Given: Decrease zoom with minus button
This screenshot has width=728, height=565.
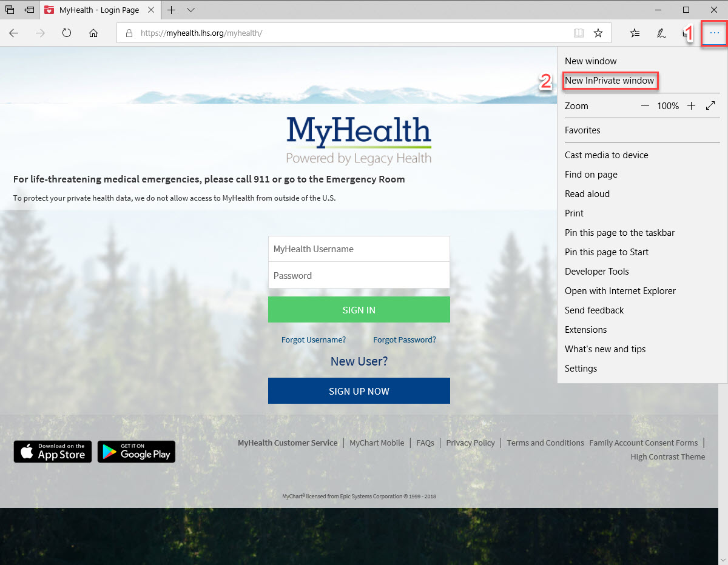Looking at the screenshot, I should 645,106.
